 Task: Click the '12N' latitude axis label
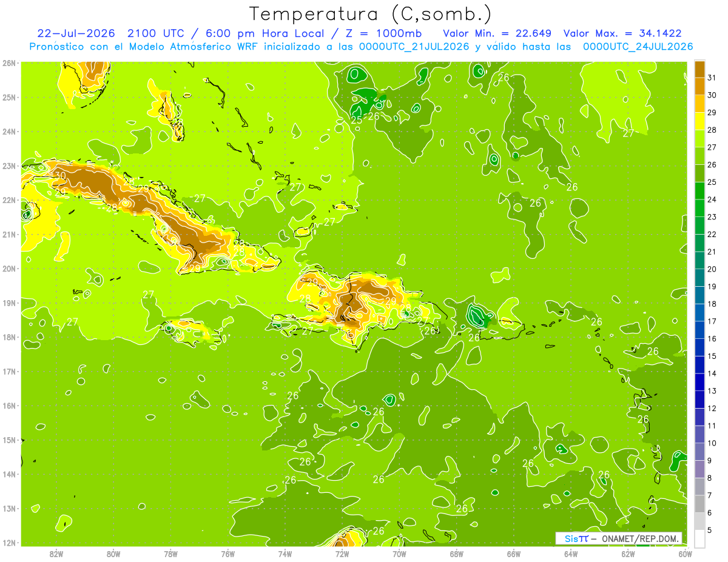[9, 543]
